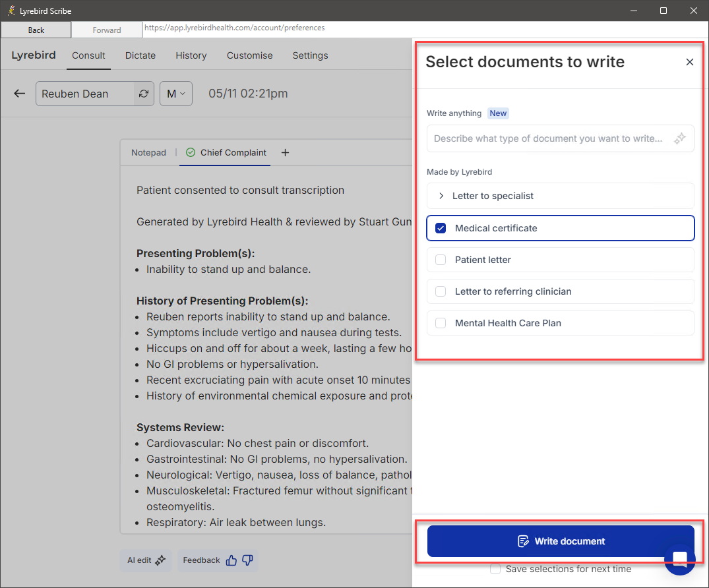
Task: Give thumbs up feedback
Action: (x=231, y=560)
